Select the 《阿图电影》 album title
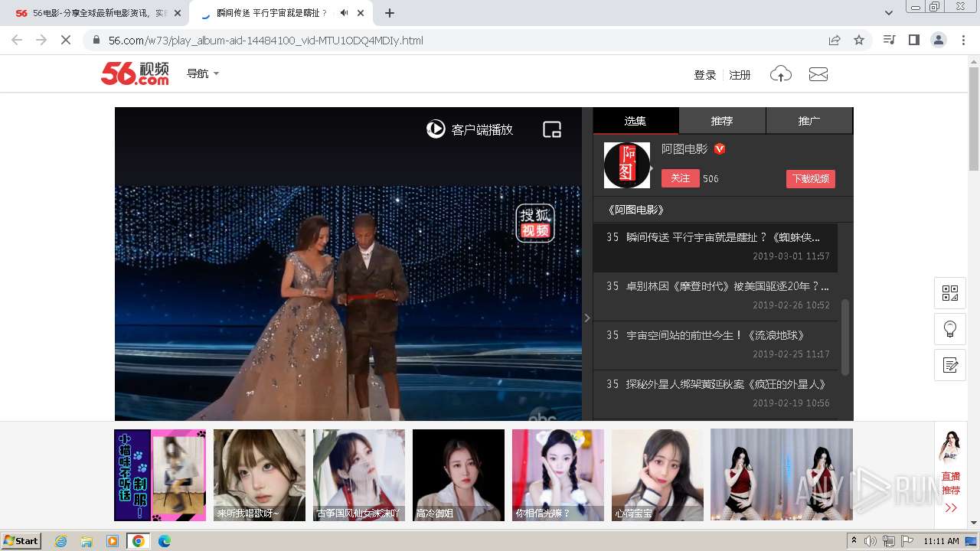Image resolution: width=980 pixels, height=551 pixels. (635, 210)
